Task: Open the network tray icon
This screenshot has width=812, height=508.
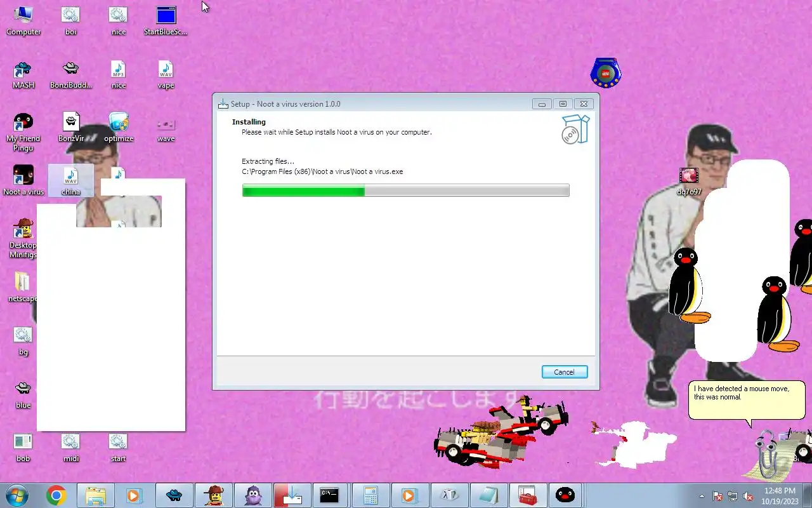Action: click(x=733, y=496)
